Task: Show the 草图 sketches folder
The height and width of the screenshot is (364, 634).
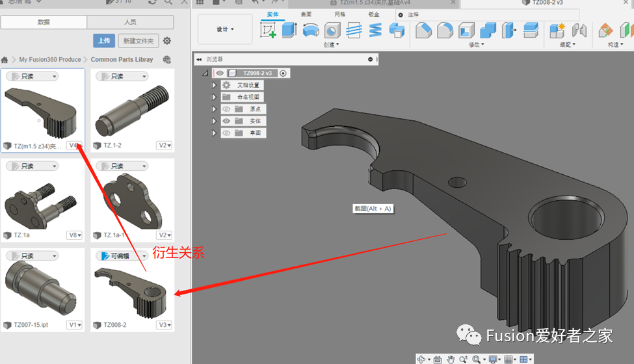Action: (x=227, y=133)
